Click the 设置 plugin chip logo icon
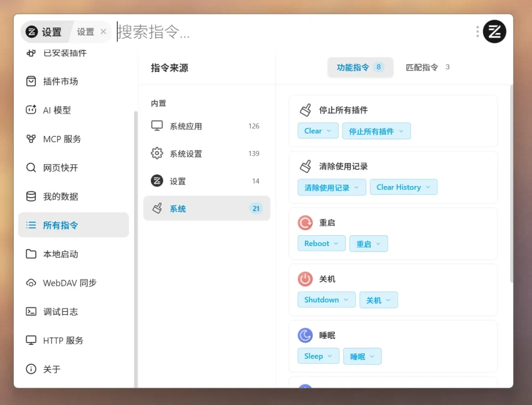Screen dimensions: 532x405 (x=32, y=32)
